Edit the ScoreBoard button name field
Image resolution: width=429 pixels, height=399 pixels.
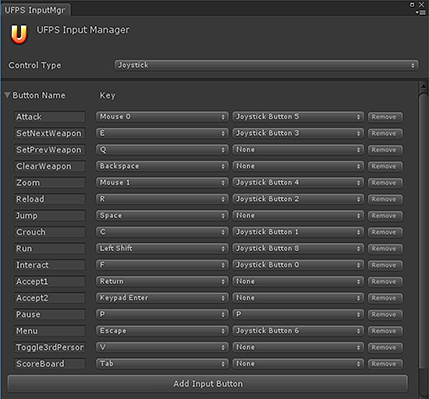tap(50, 364)
